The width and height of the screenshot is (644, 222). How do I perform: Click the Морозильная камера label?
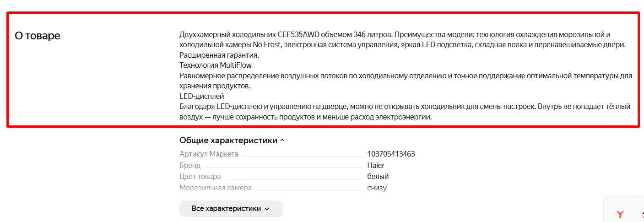(x=216, y=188)
